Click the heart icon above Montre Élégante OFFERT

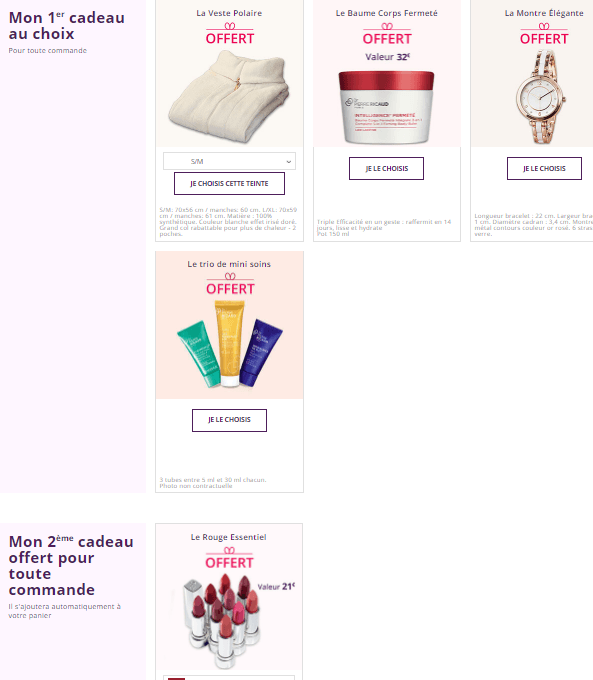[x=544, y=26]
